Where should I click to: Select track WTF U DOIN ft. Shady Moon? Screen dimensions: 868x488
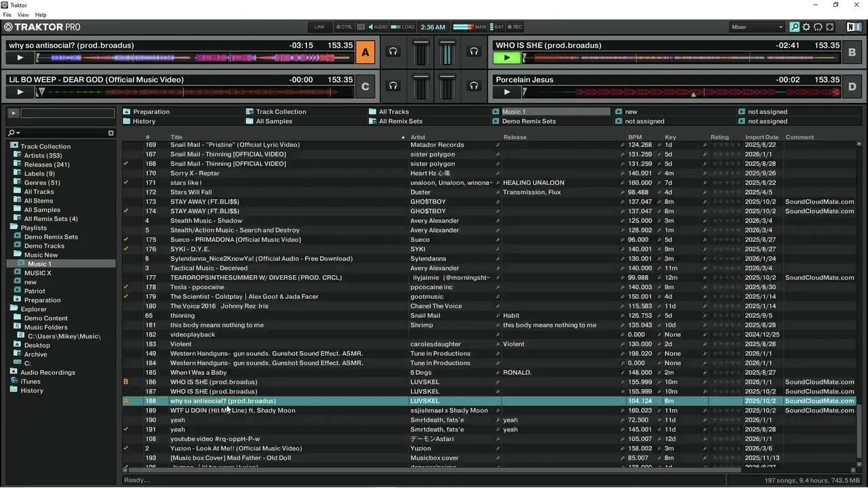pyautogui.click(x=233, y=411)
